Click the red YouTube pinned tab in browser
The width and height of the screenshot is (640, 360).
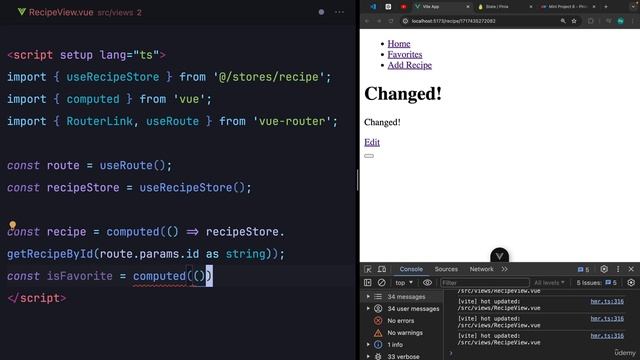click(x=403, y=7)
